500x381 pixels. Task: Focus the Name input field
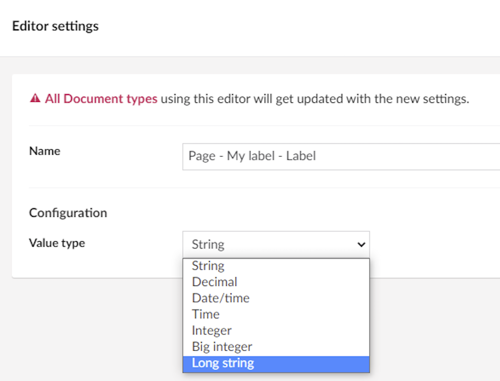(341, 156)
